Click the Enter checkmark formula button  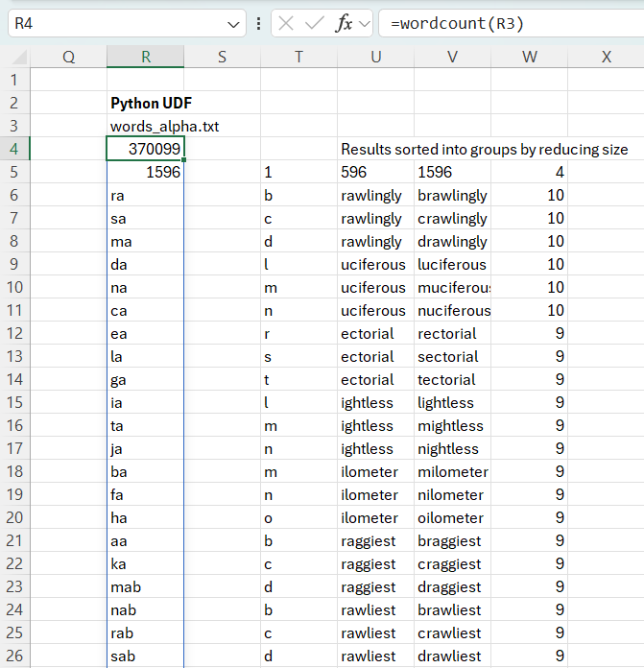(315, 23)
